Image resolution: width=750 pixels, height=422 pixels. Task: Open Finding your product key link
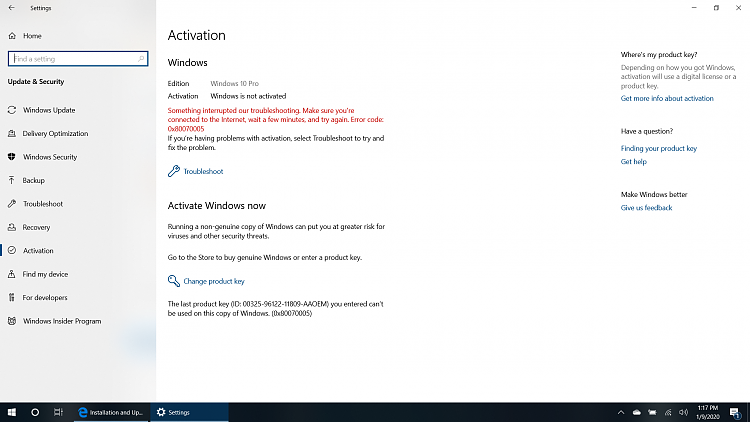[x=659, y=148]
